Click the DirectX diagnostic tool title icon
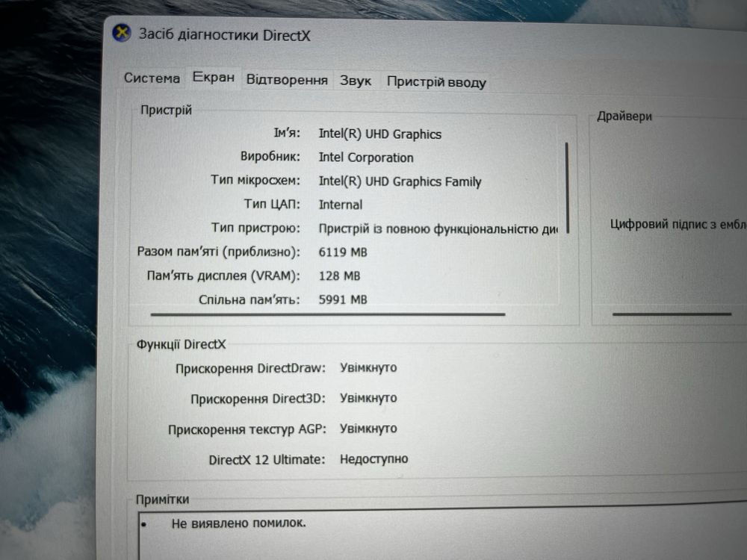 point(122,33)
